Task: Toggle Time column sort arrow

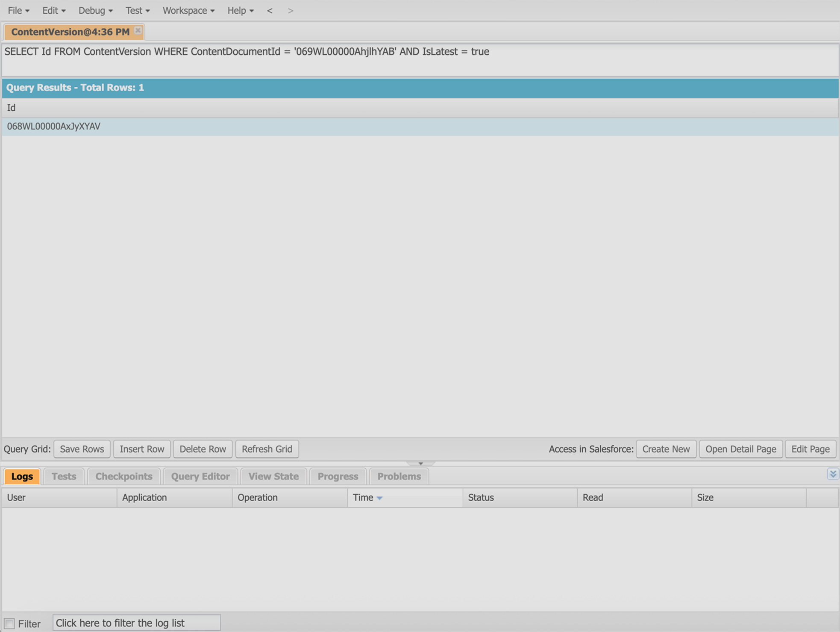Action: tap(379, 498)
